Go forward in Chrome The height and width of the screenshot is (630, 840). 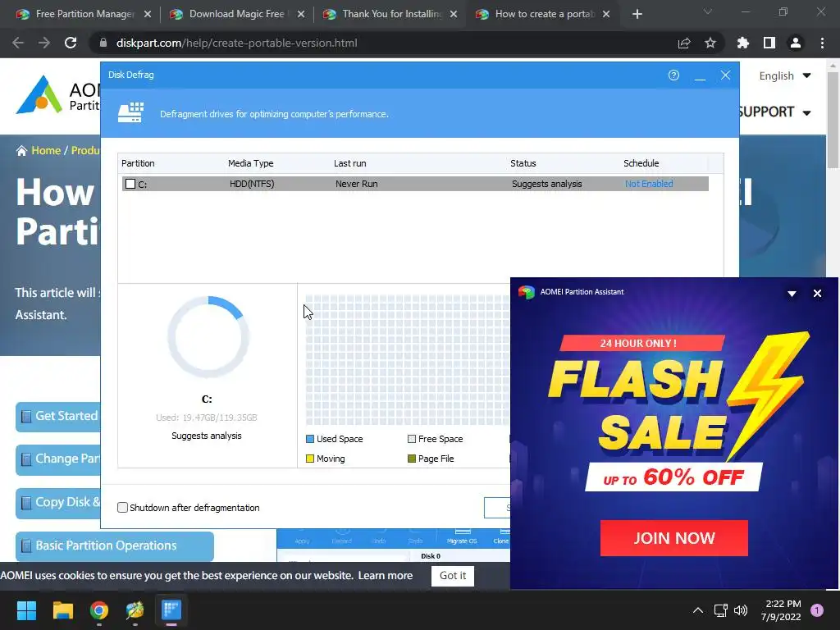coord(44,43)
